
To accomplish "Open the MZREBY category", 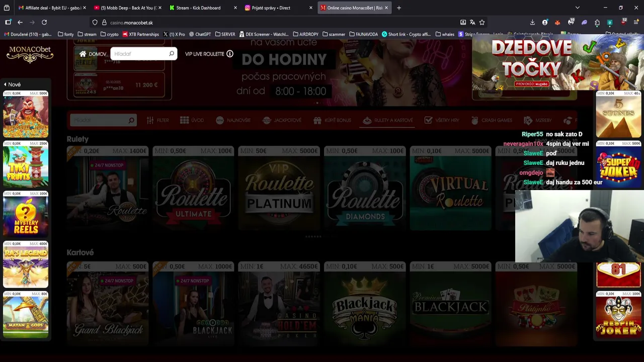I will click(538, 120).
